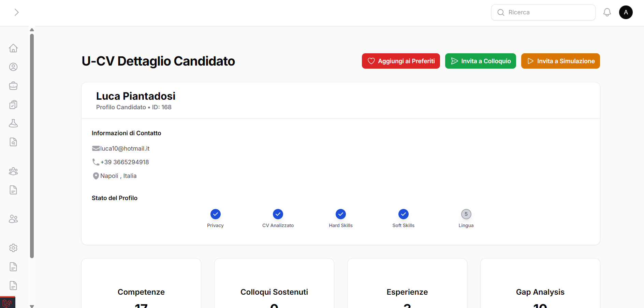The height and width of the screenshot is (308, 644).
Task: Toggle the Privacy status checkmark
Action: [x=215, y=214]
